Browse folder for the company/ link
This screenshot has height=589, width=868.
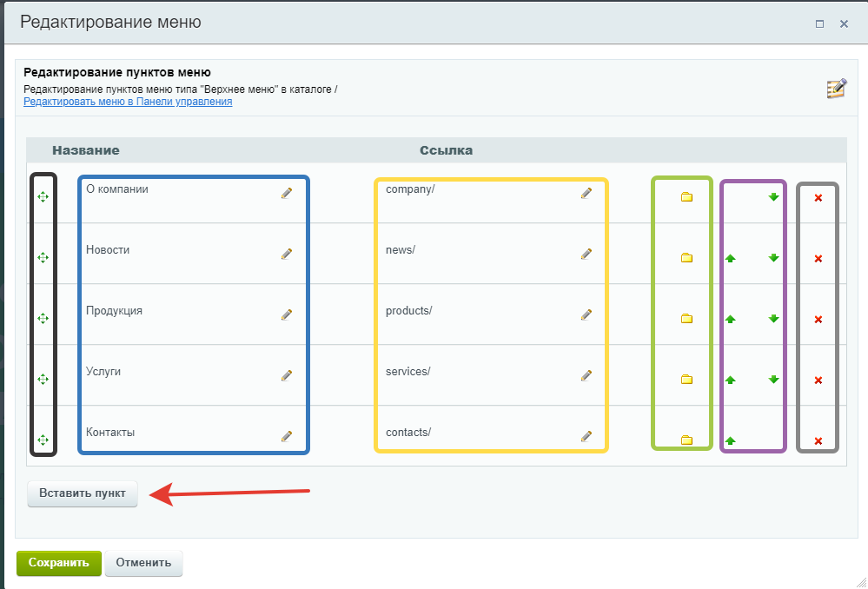686,197
